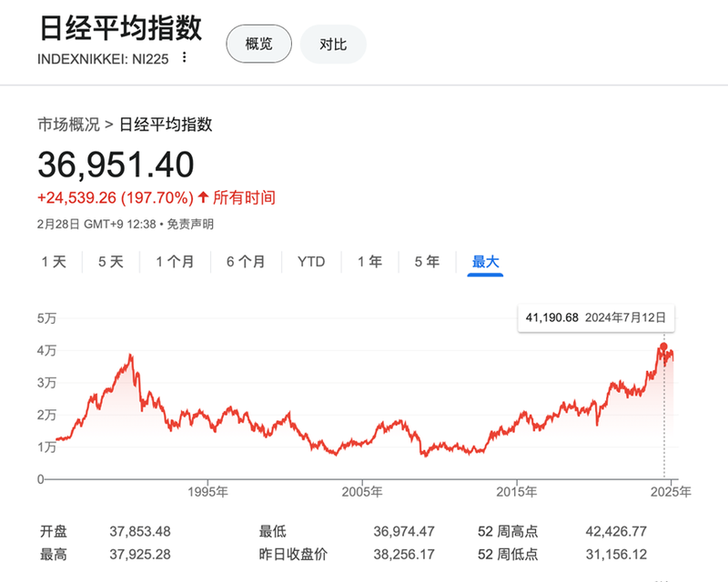Image resolution: width=728 pixels, height=582 pixels.
Task: Switch to the 5 天 range tab
Action: (111, 262)
